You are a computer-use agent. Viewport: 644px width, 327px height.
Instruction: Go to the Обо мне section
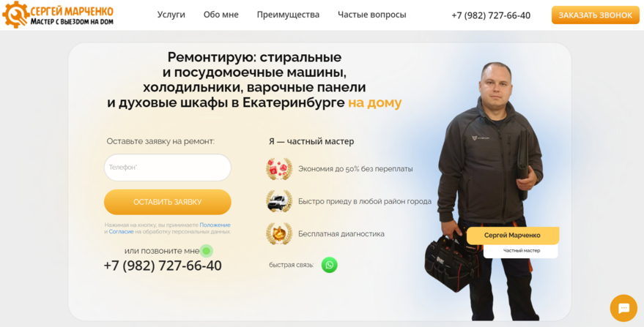pyautogui.click(x=221, y=15)
